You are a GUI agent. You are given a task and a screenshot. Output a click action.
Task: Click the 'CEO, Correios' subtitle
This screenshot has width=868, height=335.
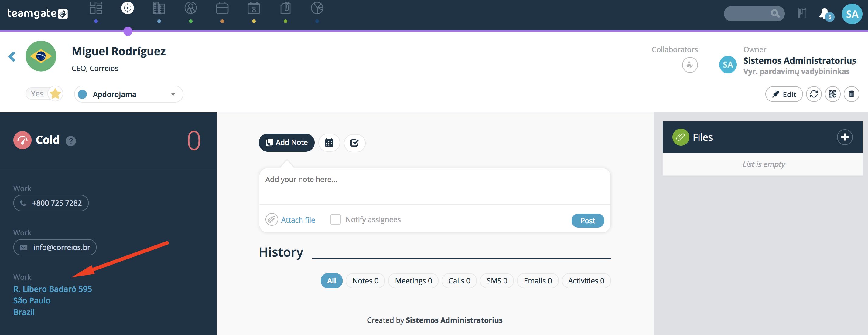[95, 68]
